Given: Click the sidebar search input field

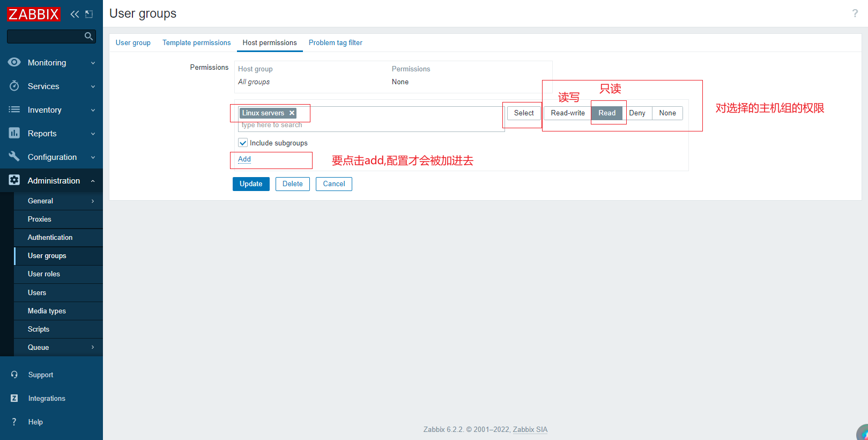Looking at the screenshot, I should 46,36.
